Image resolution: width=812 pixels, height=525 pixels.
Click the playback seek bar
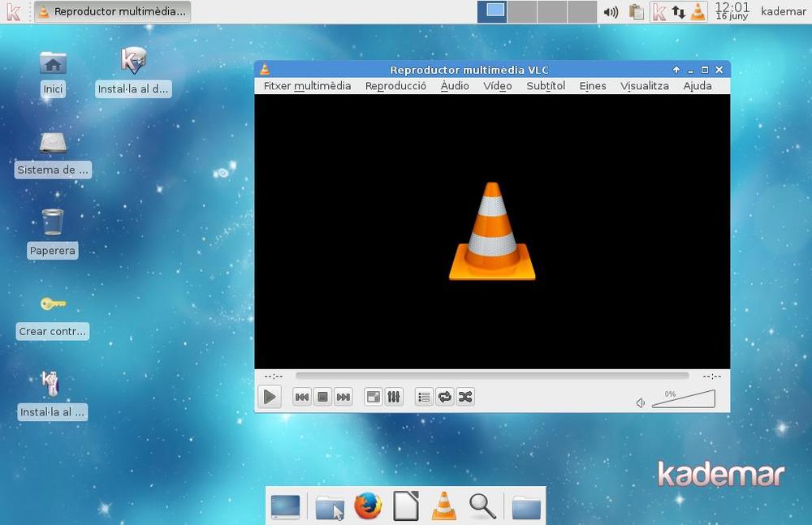[x=492, y=376]
